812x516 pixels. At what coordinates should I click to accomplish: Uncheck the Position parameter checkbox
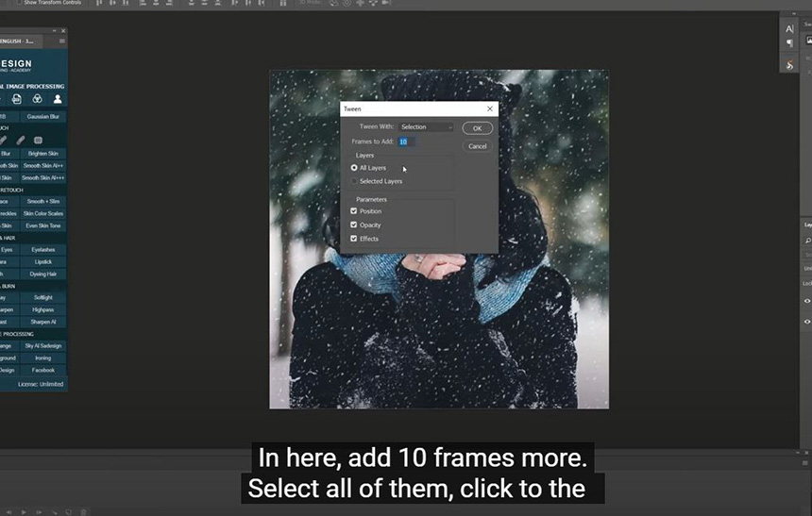point(354,211)
